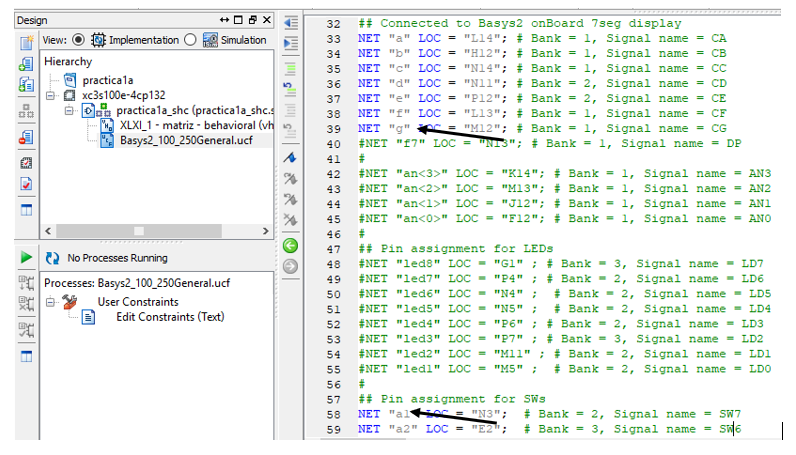Click '"led1"' on line 55
Screen dimensions: 796x455
418,369
